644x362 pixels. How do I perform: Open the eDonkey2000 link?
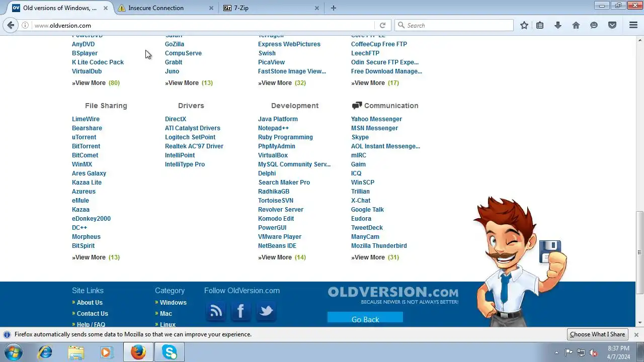pos(91,219)
